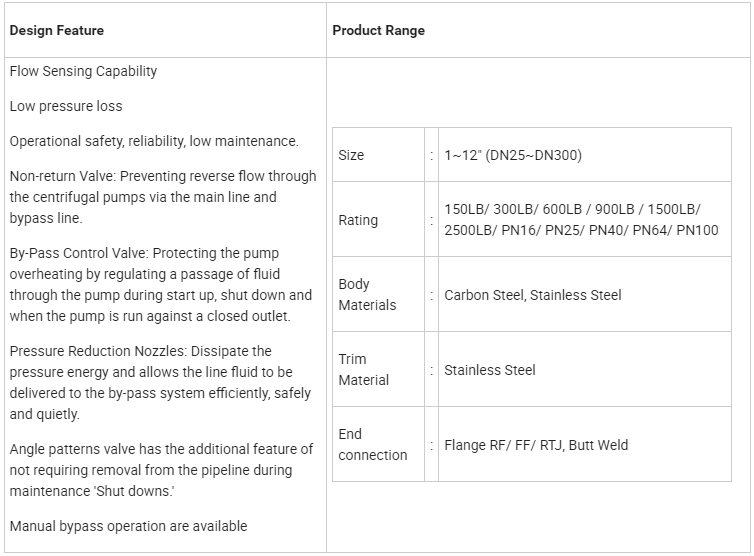Click the Low pressure loss line
The width and height of the screenshot is (754, 556).
pyautogui.click(x=66, y=106)
